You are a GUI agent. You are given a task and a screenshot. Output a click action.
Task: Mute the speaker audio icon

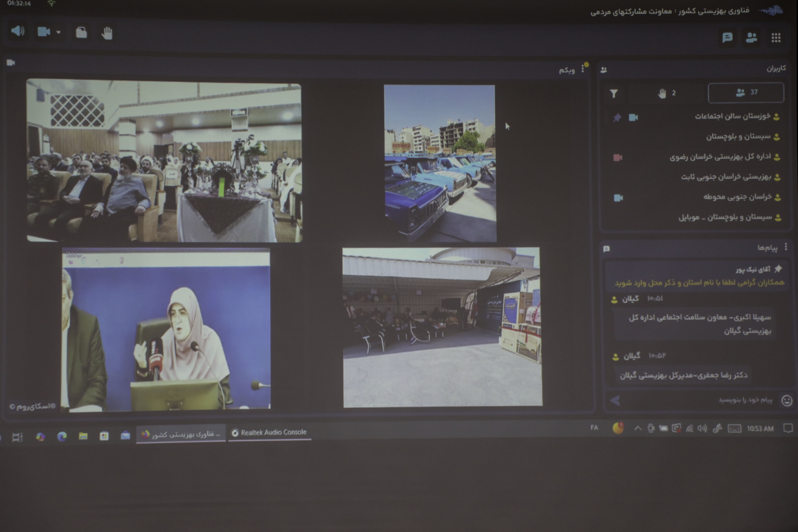18,31
